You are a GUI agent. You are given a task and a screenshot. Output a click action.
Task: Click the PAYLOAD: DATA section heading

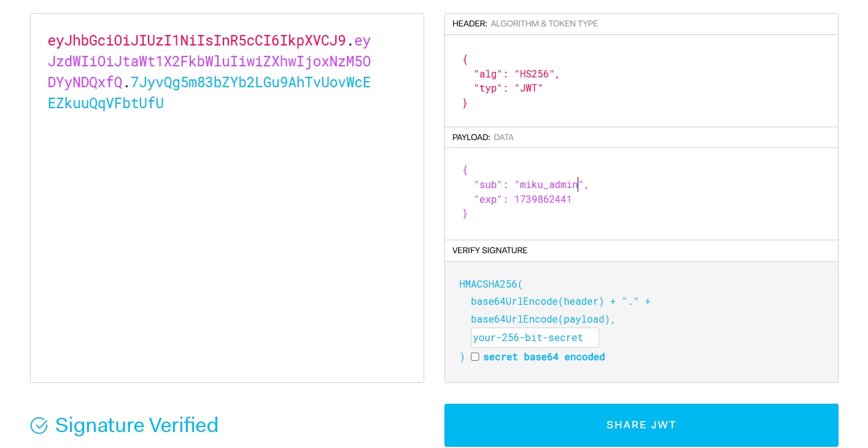click(x=483, y=137)
